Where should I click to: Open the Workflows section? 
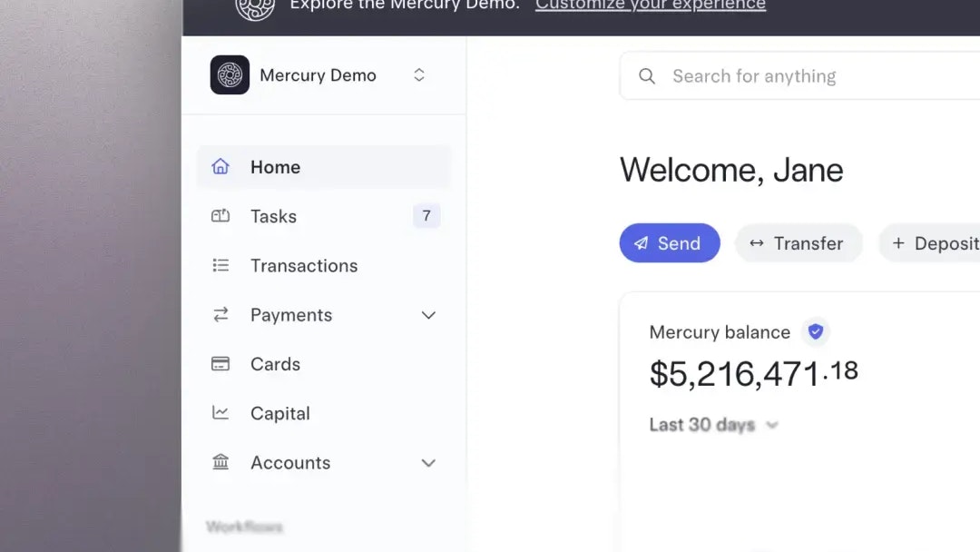(243, 527)
